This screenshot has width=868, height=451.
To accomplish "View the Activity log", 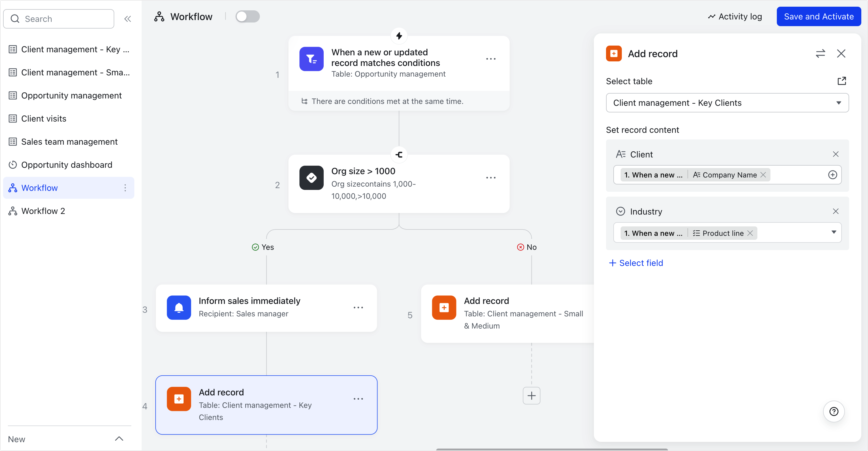I will [735, 16].
